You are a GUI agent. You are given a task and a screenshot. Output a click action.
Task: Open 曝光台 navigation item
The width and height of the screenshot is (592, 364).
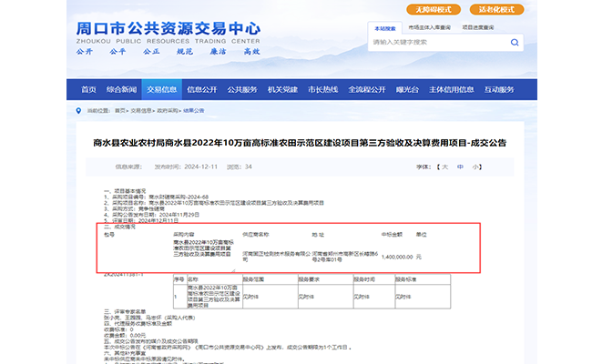(406, 90)
